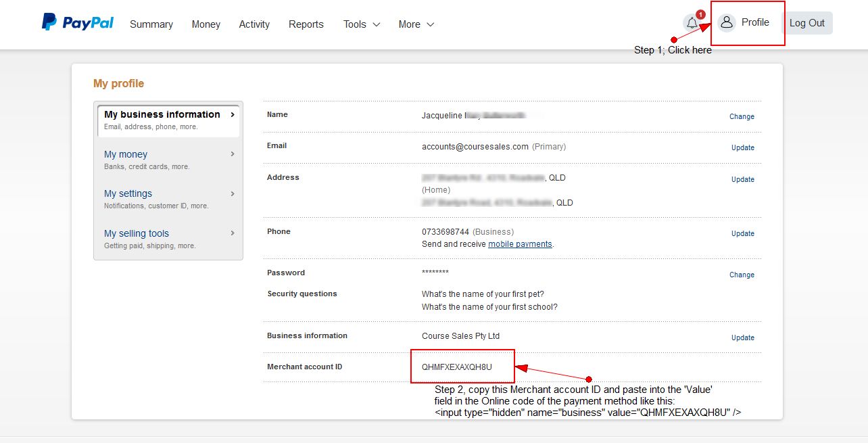Viewport: 868px width, 443px height.
Task: Click chevron beside My business information
Action: pyautogui.click(x=233, y=114)
